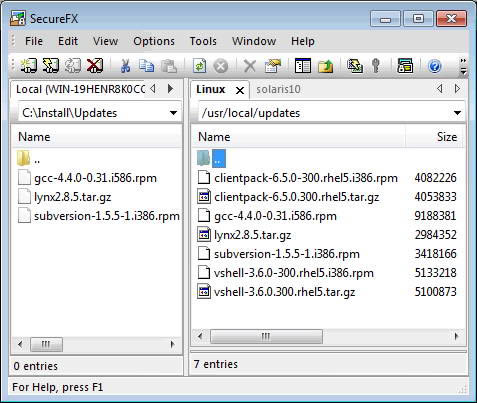Click the Copy toolbar icon
The image size is (477, 403).
pos(146,66)
